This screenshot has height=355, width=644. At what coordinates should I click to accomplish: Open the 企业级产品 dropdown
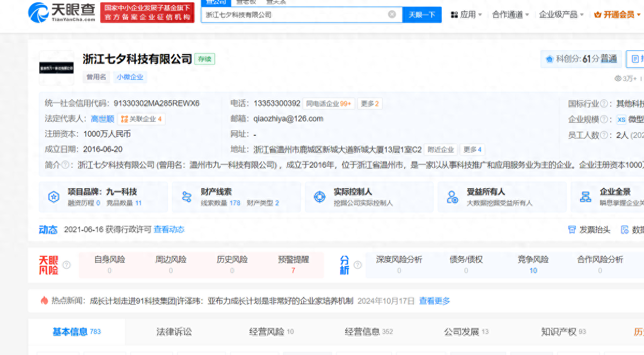click(561, 14)
